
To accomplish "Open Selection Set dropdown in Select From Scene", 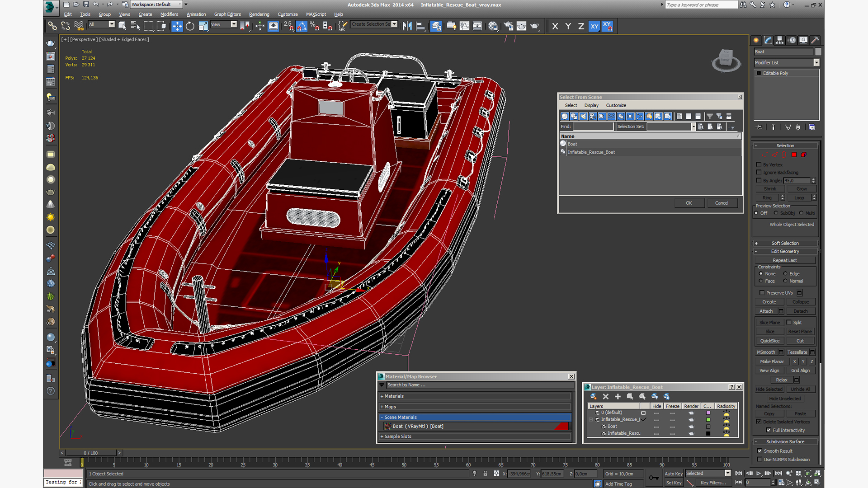I will [693, 127].
